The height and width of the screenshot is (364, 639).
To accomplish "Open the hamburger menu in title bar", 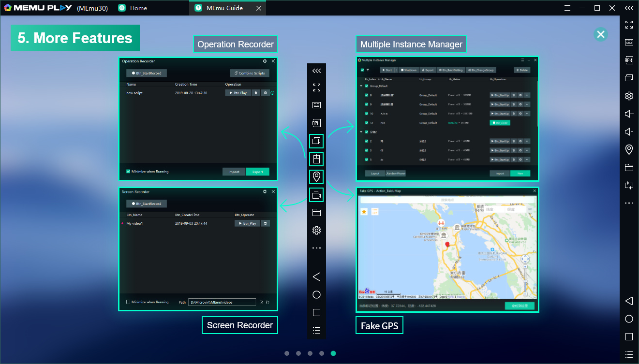I will point(567,8).
